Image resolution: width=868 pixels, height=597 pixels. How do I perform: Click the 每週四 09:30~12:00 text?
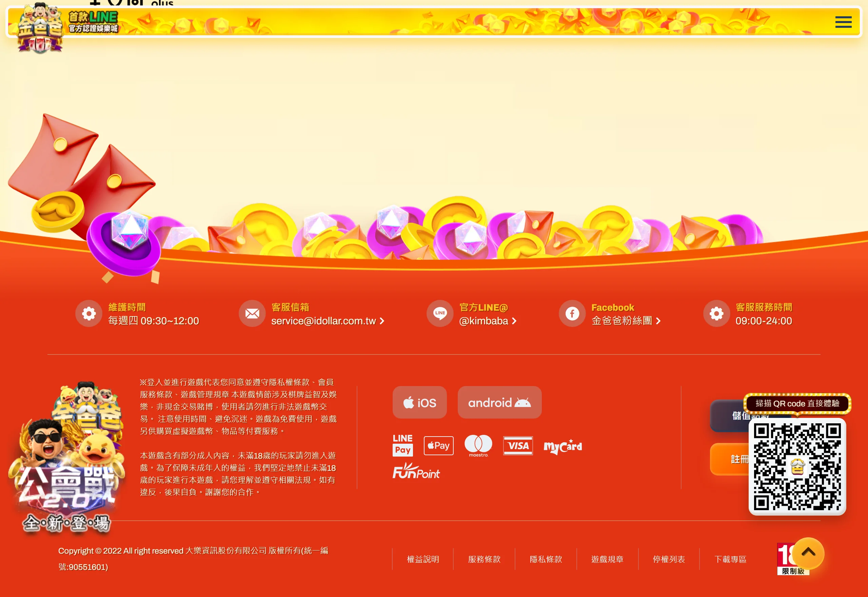point(154,321)
